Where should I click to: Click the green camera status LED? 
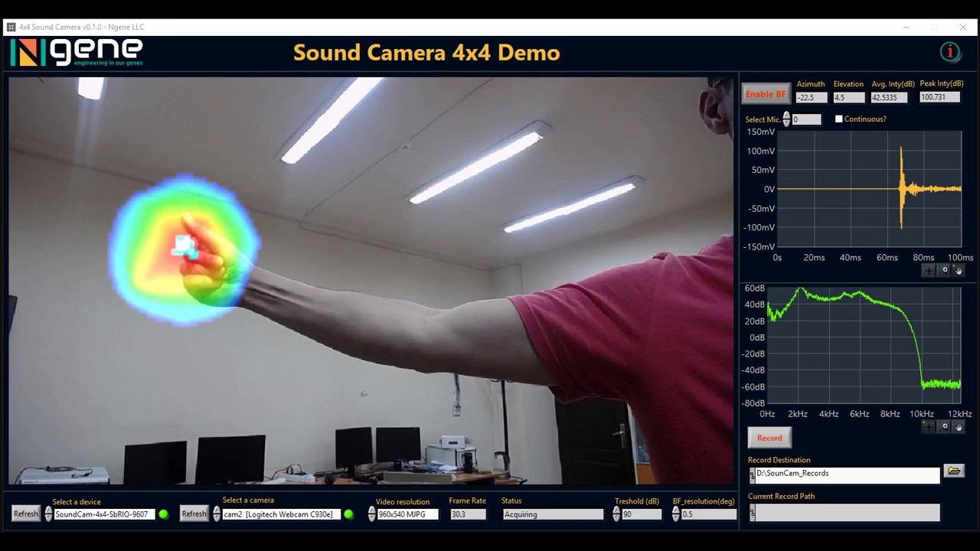pos(348,514)
